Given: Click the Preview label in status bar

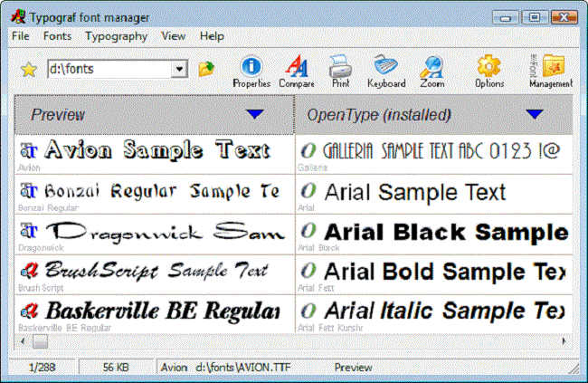Looking at the screenshot, I should [x=353, y=368].
